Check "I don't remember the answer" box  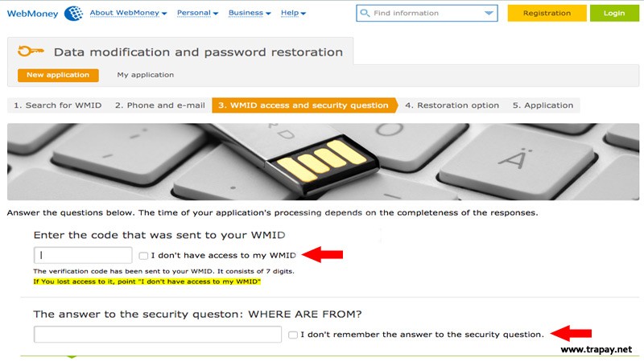point(293,335)
